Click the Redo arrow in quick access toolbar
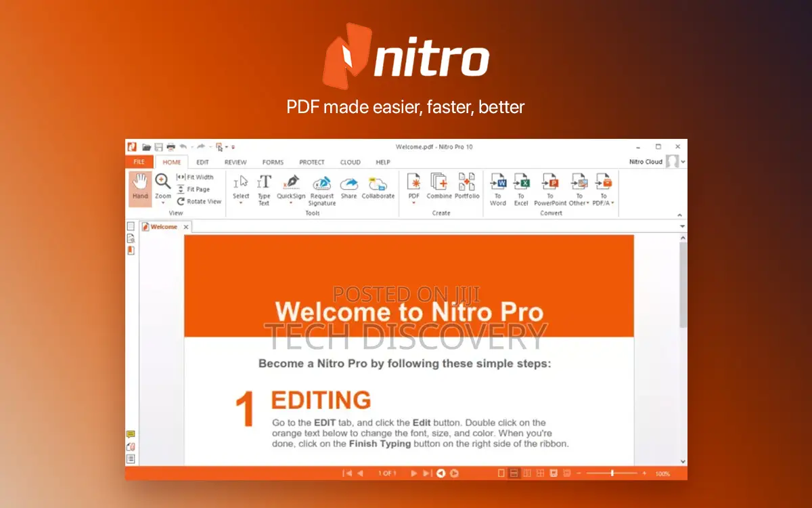Image resolution: width=812 pixels, height=508 pixels. [201, 147]
